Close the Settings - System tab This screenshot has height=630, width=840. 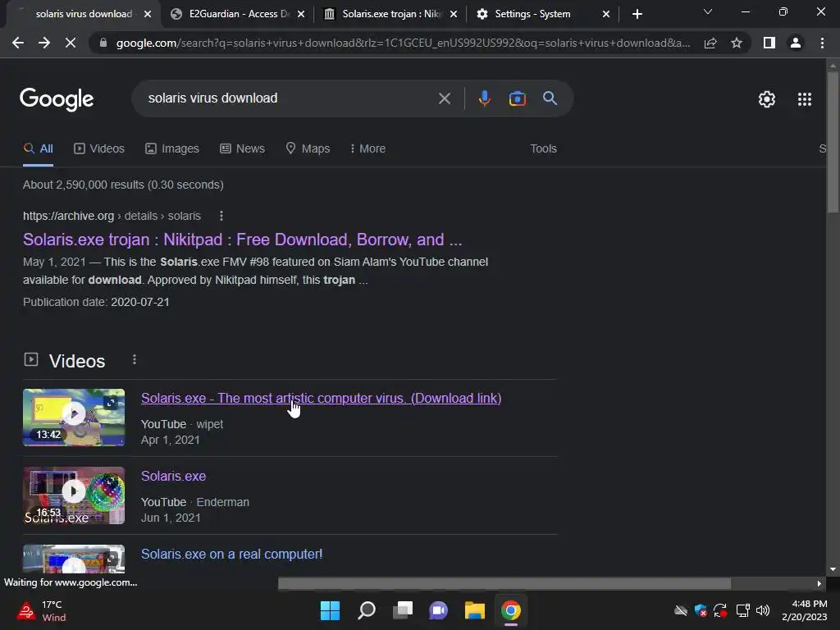(x=606, y=14)
